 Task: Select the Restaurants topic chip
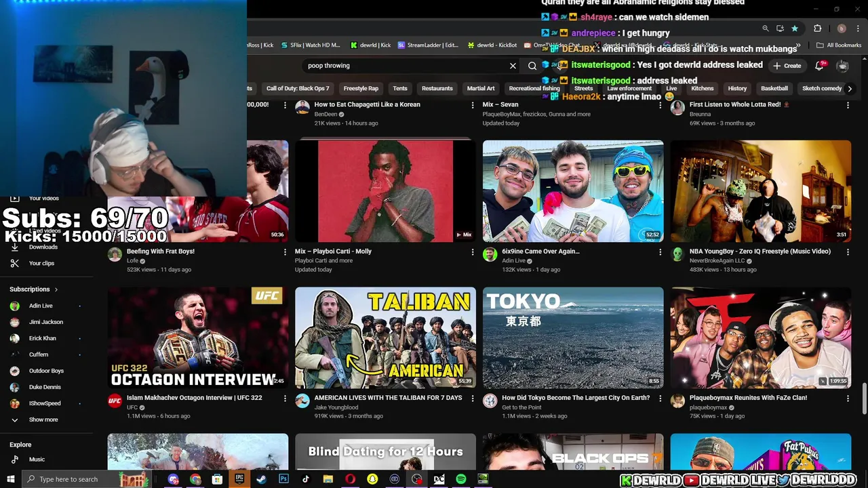(x=437, y=89)
